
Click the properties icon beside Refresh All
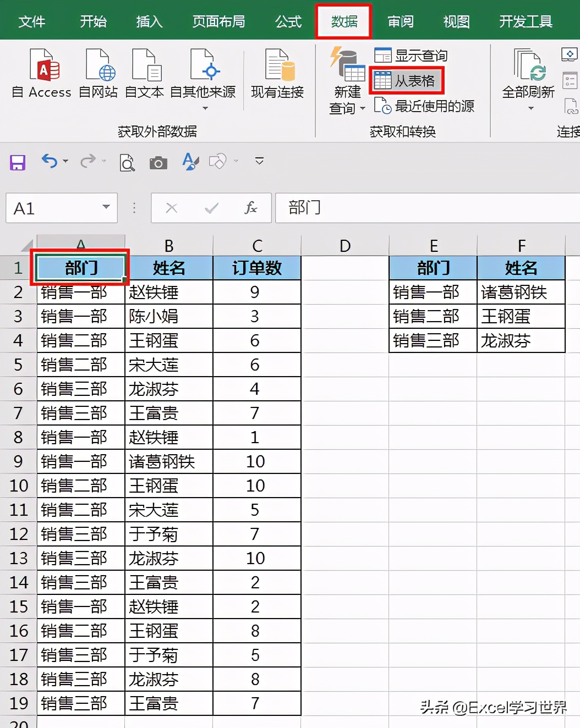(570, 81)
